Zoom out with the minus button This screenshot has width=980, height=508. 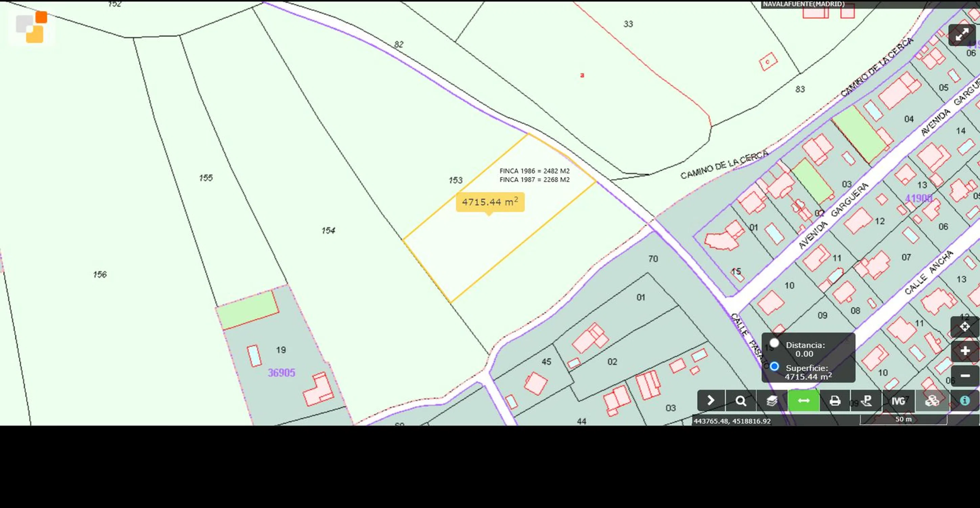pos(965,376)
